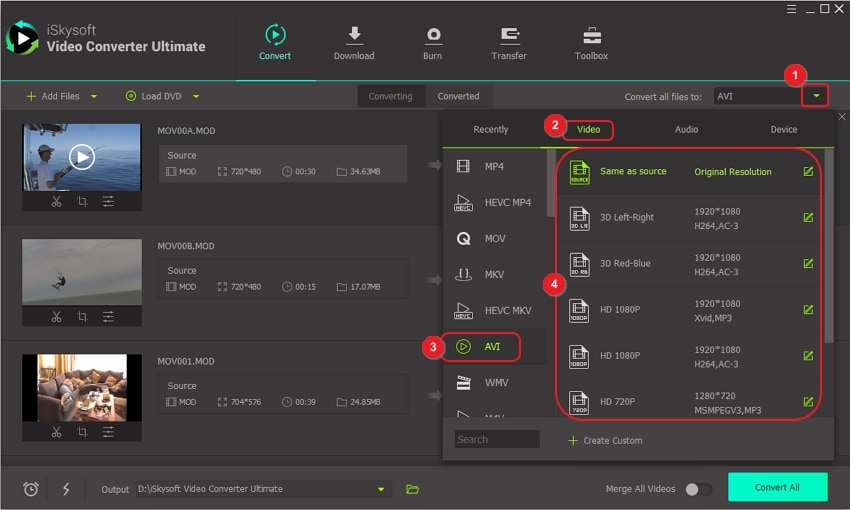This screenshot has height=510, width=850.
Task: Open the schedule alarm clock icon
Action: click(31, 489)
